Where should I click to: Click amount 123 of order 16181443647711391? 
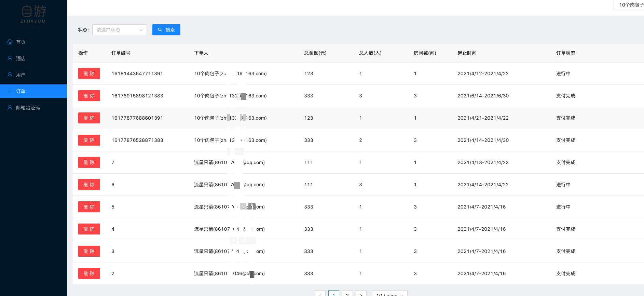tap(309, 73)
